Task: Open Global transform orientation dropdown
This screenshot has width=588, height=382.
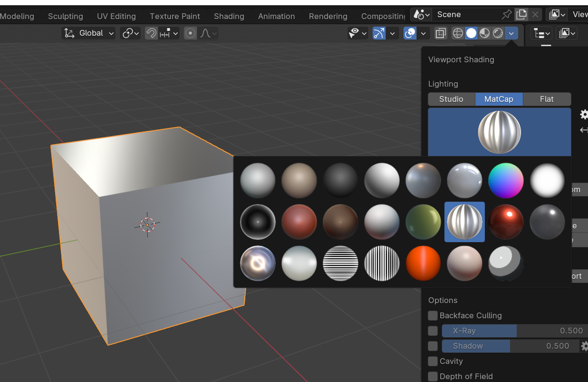Action: tap(89, 33)
